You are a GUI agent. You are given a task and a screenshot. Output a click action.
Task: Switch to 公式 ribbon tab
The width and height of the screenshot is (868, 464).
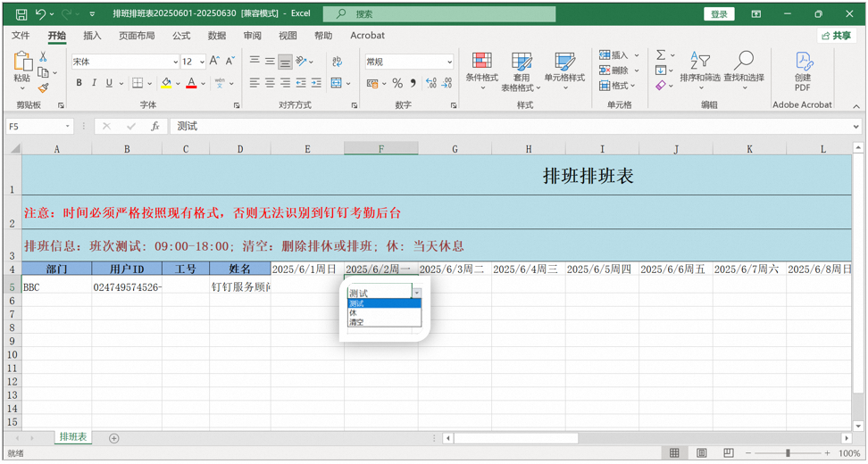(181, 36)
